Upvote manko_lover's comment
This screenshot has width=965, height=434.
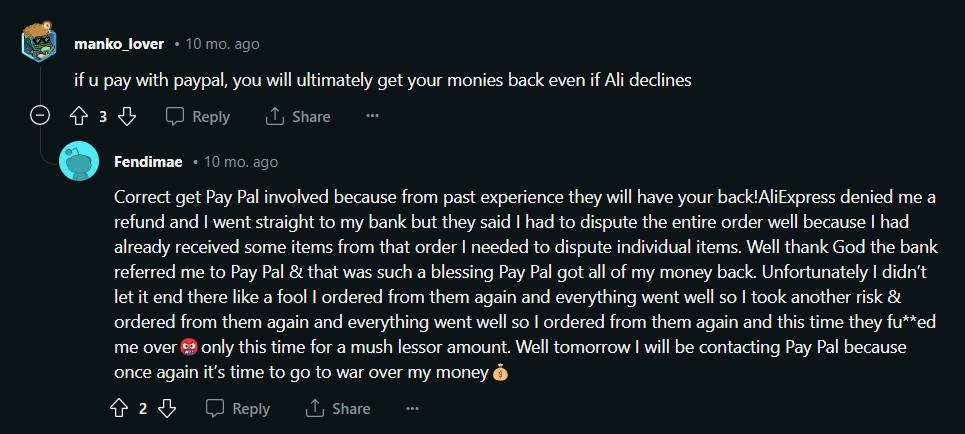point(79,117)
